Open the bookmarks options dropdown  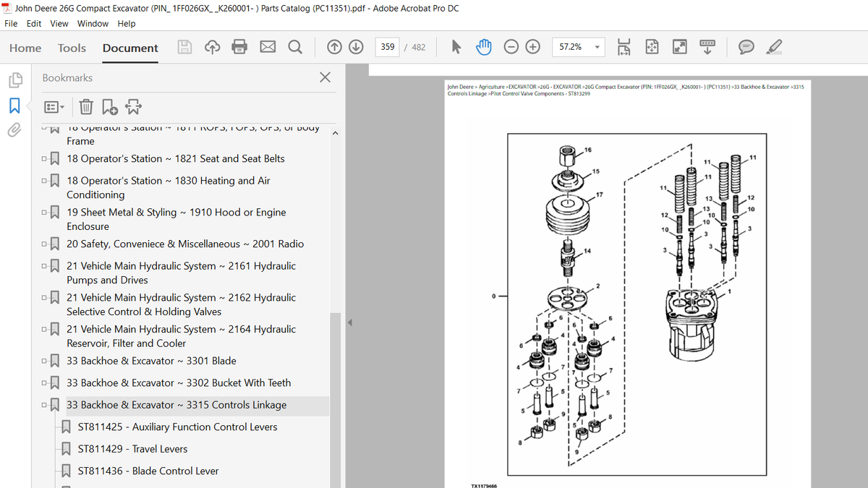pos(54,107)
